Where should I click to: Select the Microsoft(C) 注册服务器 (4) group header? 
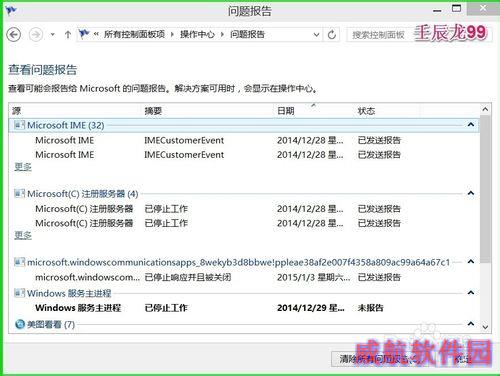(243, 194)
